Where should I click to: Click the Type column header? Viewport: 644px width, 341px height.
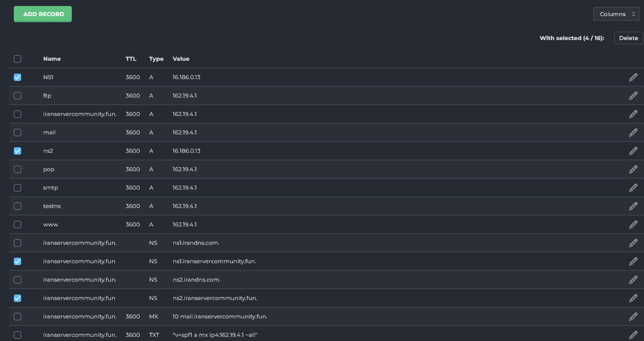click(x=156, y=59)
